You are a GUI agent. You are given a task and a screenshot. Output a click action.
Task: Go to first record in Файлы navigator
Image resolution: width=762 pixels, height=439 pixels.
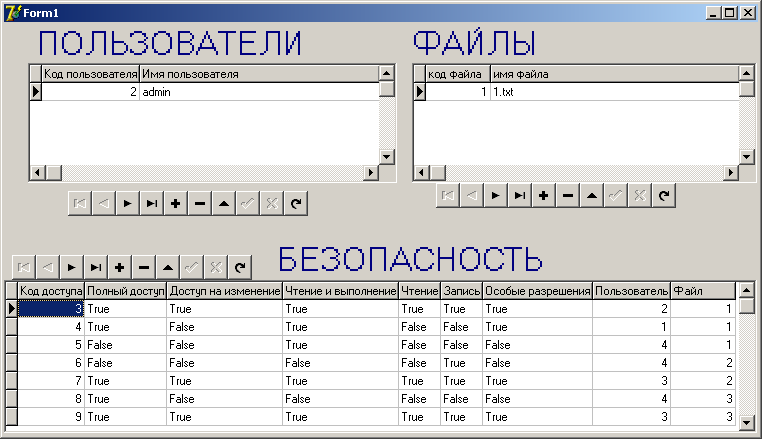[x=448, y=195]
